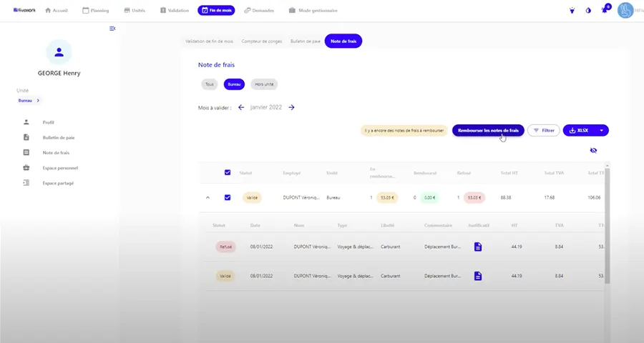Click the janvier 2022 month label
Viewport: 644px width, 343px height.
click(266, 107)
